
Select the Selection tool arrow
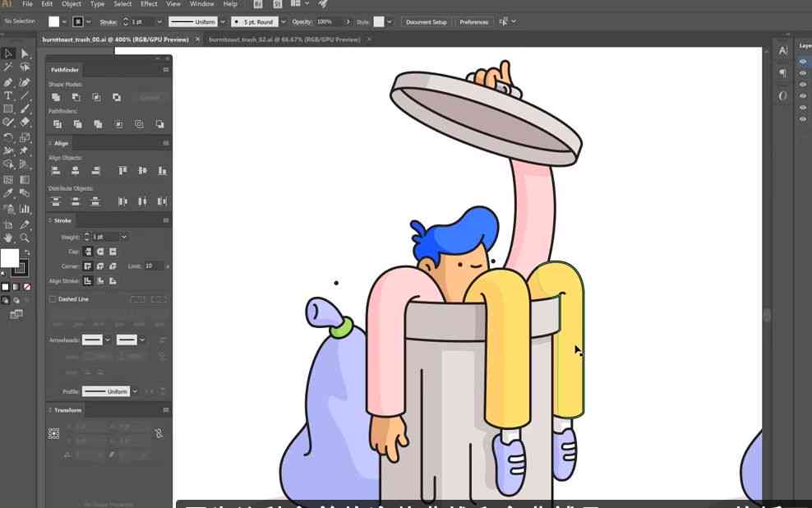coord(8,53)
